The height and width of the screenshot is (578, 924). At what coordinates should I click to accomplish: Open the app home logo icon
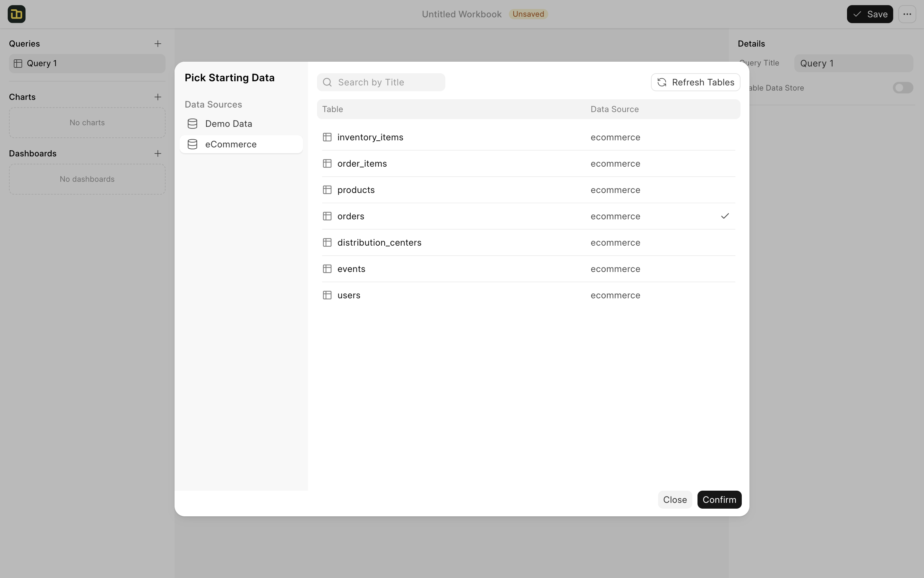click(x=16, y=14)
